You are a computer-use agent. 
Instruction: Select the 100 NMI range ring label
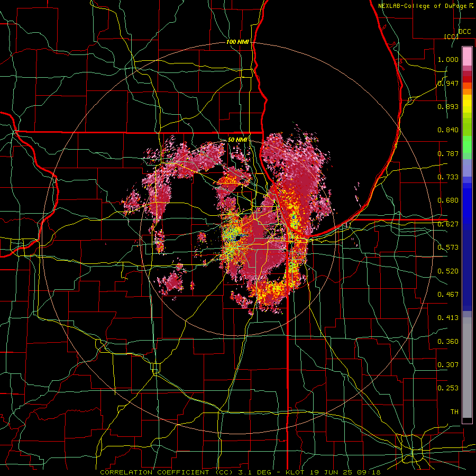(237, 42)
